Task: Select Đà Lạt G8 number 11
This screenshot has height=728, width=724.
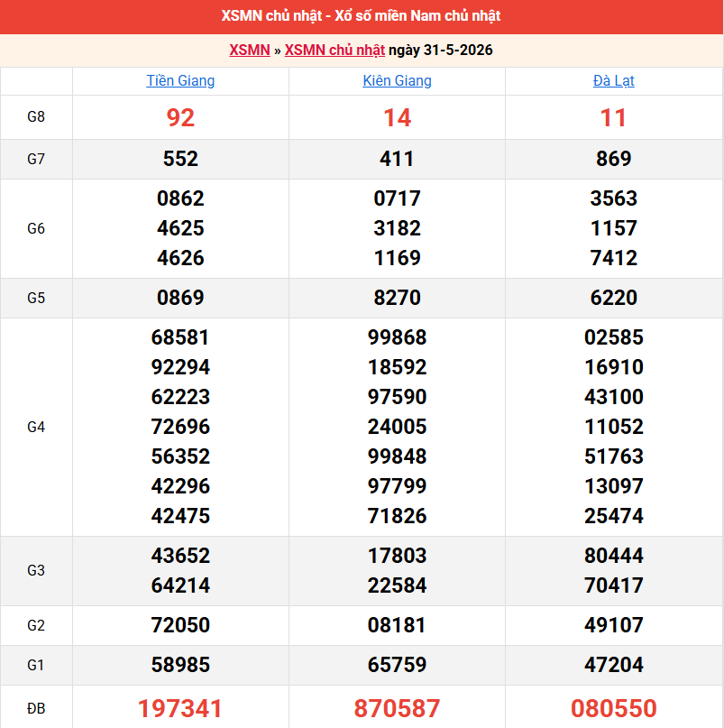Action: (613, 117)
